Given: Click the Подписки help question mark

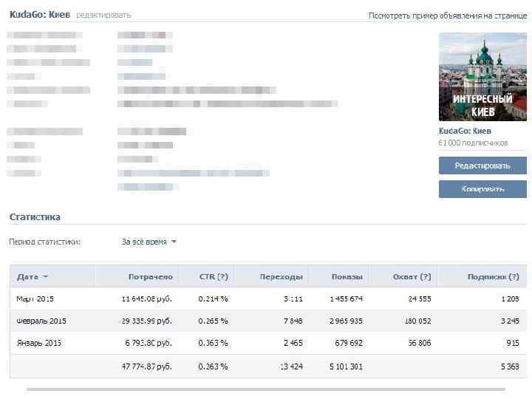Looking at the screenshot, I should click(514, 277).
